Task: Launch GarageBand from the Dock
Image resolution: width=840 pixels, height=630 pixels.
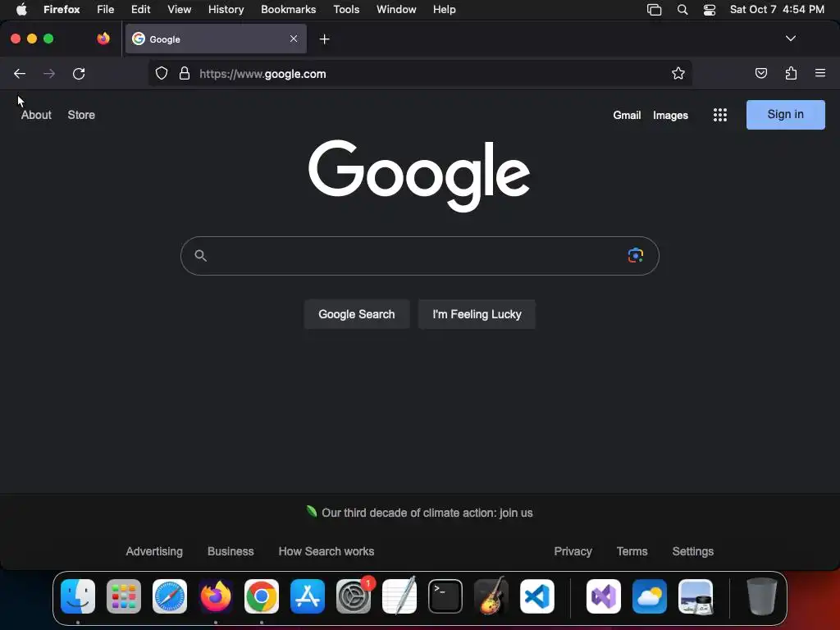Action: coord(491,596)
